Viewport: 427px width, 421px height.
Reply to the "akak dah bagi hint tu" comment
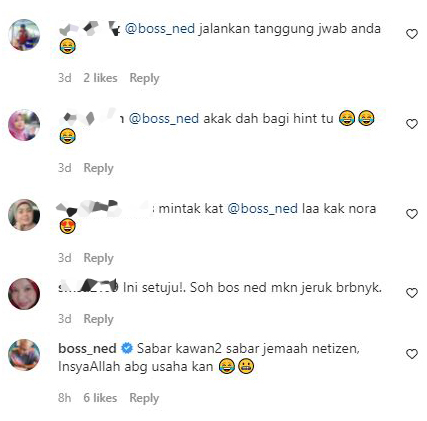98,168
